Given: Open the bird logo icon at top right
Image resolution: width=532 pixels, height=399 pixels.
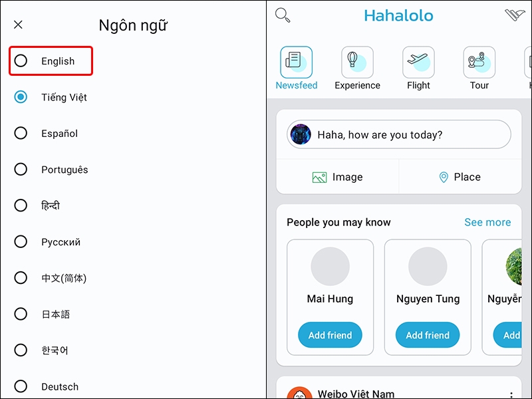Looking at the screenshot, I should (x=515, y=15).
